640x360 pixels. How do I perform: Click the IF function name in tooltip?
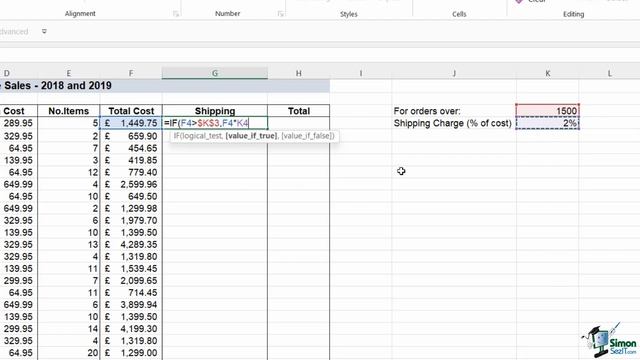[177, 136]
